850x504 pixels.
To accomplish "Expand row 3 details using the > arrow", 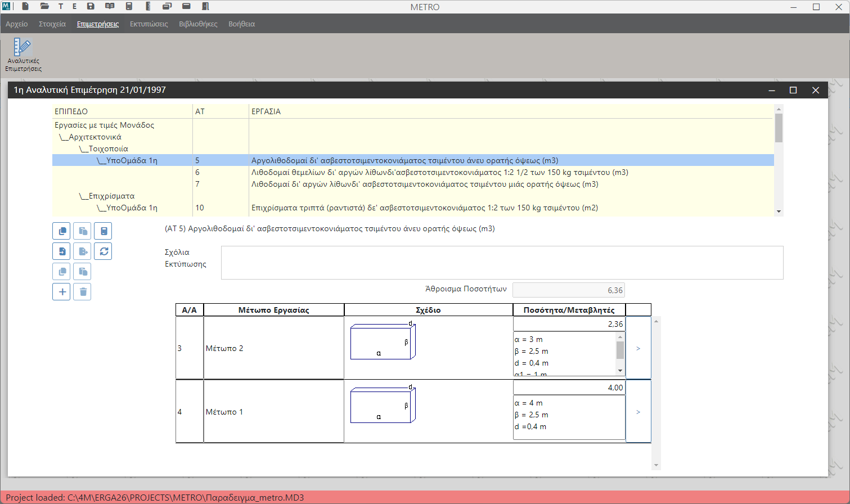I will 638,349.
